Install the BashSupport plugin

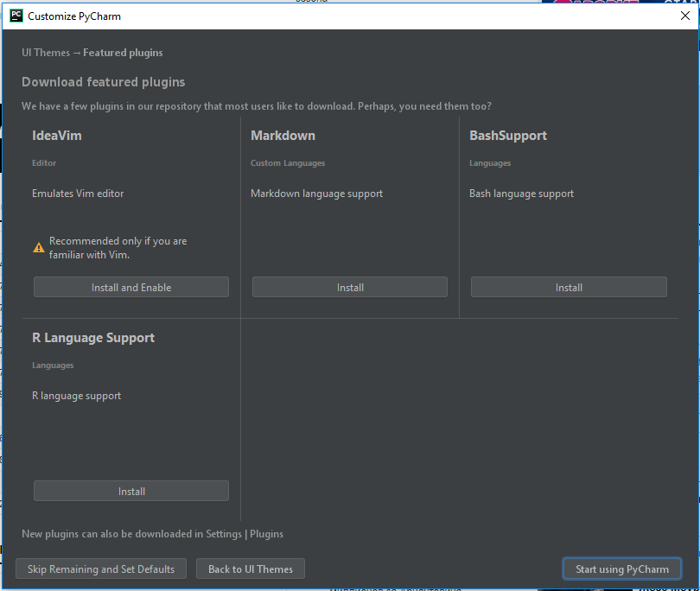569,287
